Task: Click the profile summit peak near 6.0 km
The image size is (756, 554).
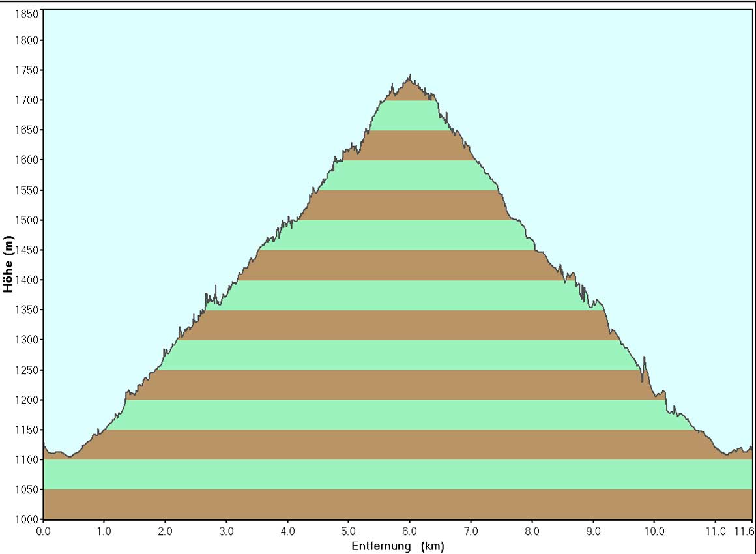Action: pos(410,76)
